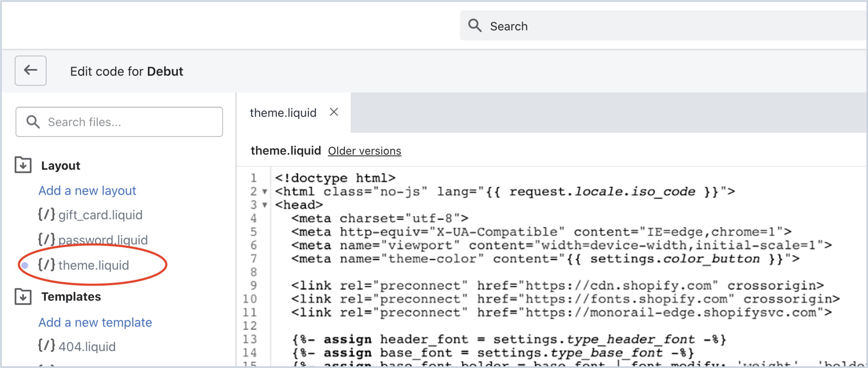Click the viewport meta line
This screenshot has height=368, width=868.
pyautogui.click(x=561, y=245)
